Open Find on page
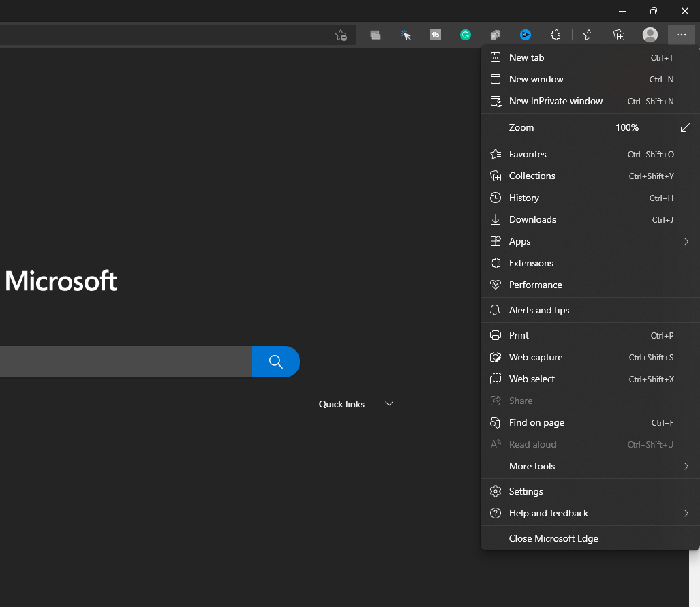The height and width of the screenshot is (607, 700). pos(590,422)
